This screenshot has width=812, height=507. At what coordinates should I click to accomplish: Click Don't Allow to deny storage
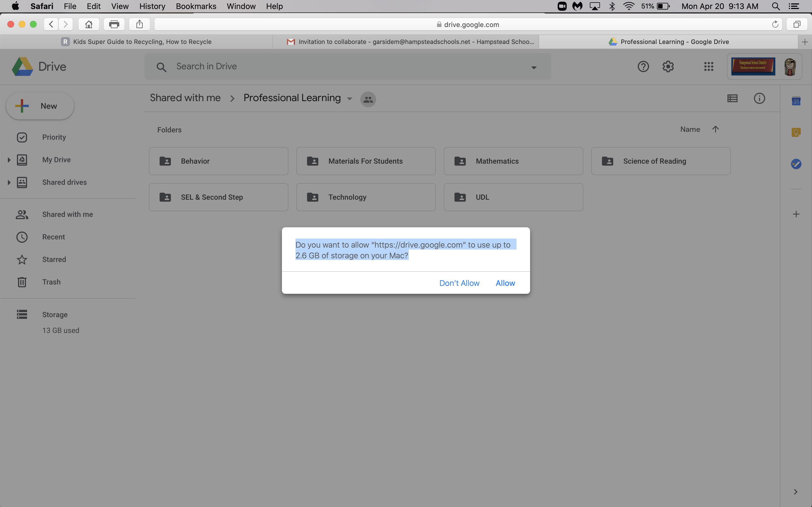460,283
